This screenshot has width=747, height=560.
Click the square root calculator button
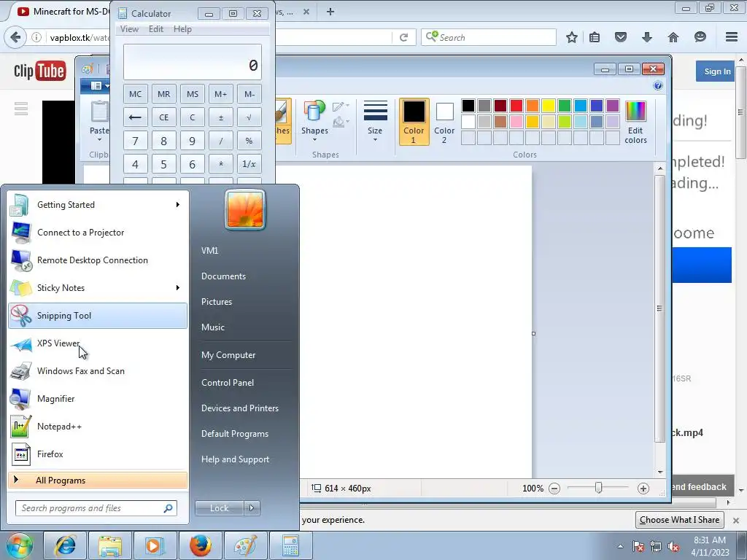[249, 117]
